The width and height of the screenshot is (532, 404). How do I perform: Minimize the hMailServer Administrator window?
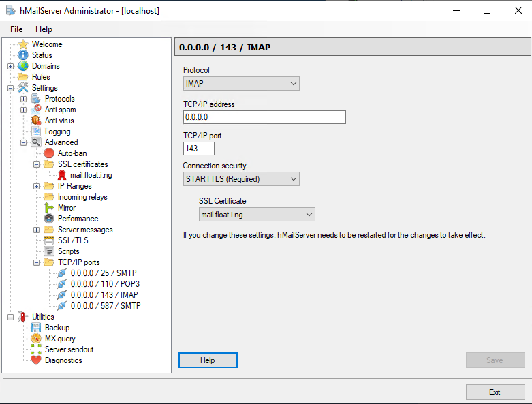456,10
